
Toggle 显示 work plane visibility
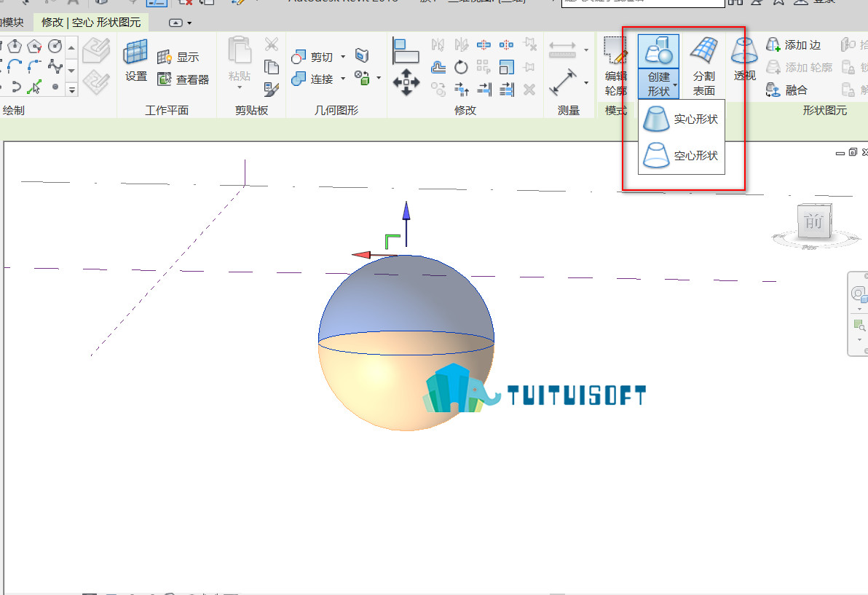pyautogui.click(x=178, y=57)
